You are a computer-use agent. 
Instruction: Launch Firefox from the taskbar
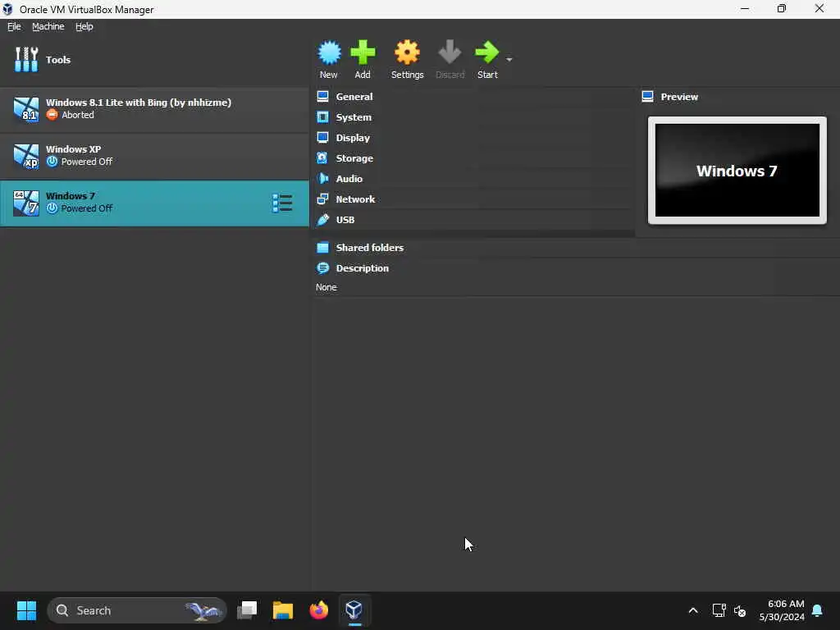pyautogui.click(x=319, y=610)
